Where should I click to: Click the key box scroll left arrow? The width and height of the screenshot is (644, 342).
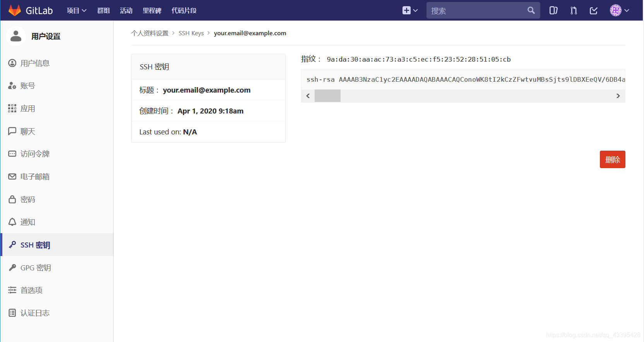(x=308, y=96)
